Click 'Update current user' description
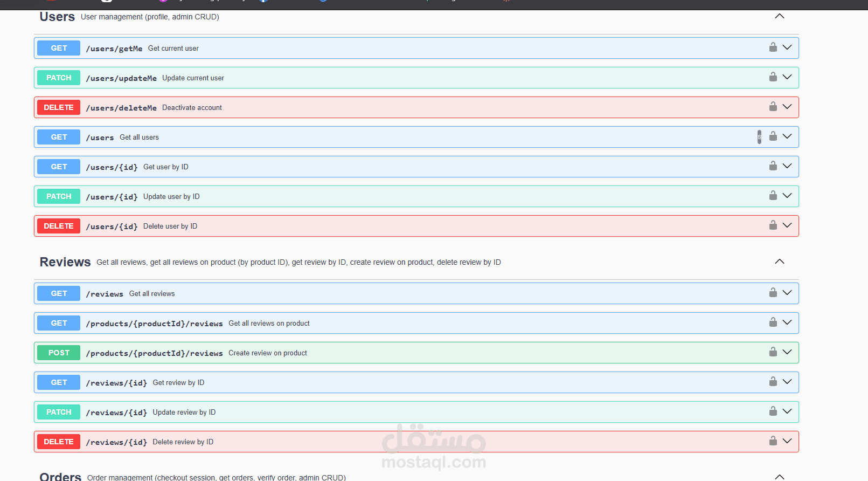 coord(193,78)
